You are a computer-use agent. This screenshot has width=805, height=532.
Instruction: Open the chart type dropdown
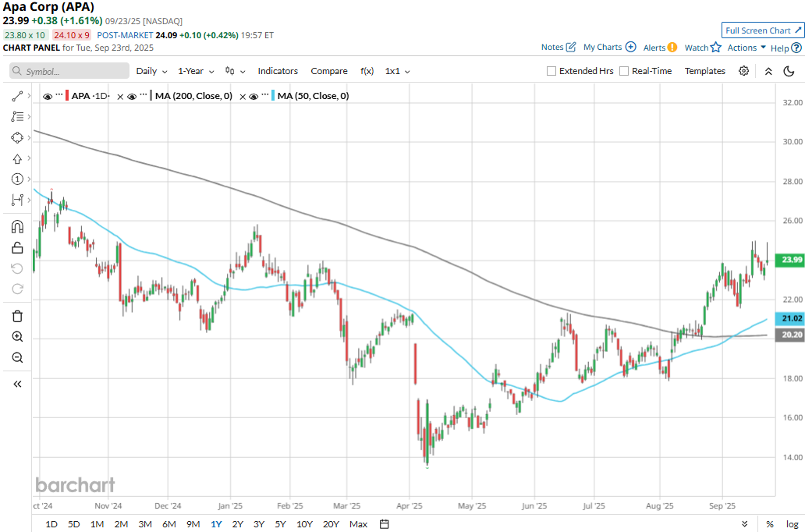(235, 71)
